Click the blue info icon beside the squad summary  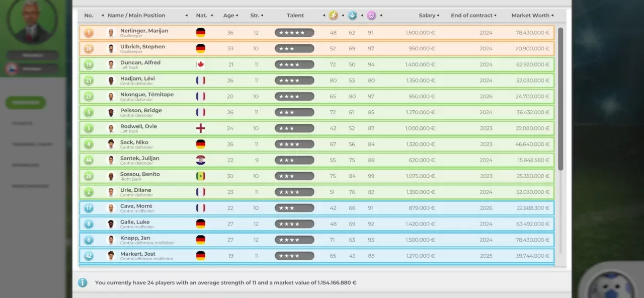[x=83, y=283]
